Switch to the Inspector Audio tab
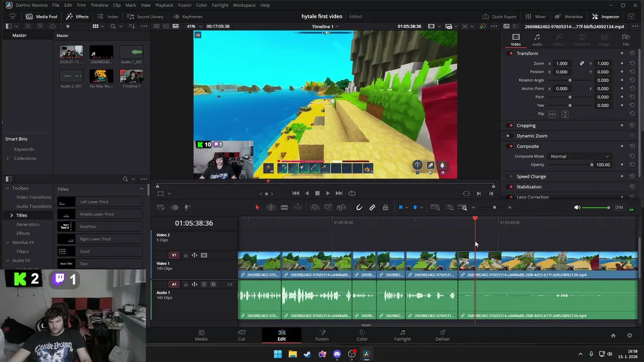The width and height of the screenshot is (644, 362). click(x=537, y=40)
